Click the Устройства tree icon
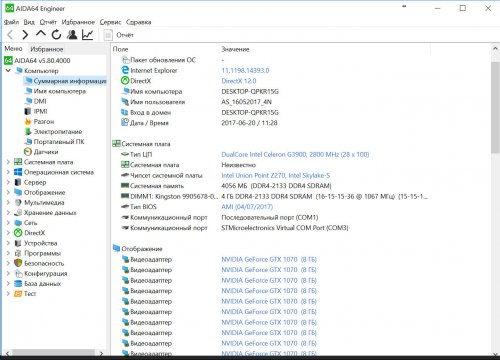Image resolution: width=500 pixels, height=360 pixels. pyautogui.click(x=18, y=243)
